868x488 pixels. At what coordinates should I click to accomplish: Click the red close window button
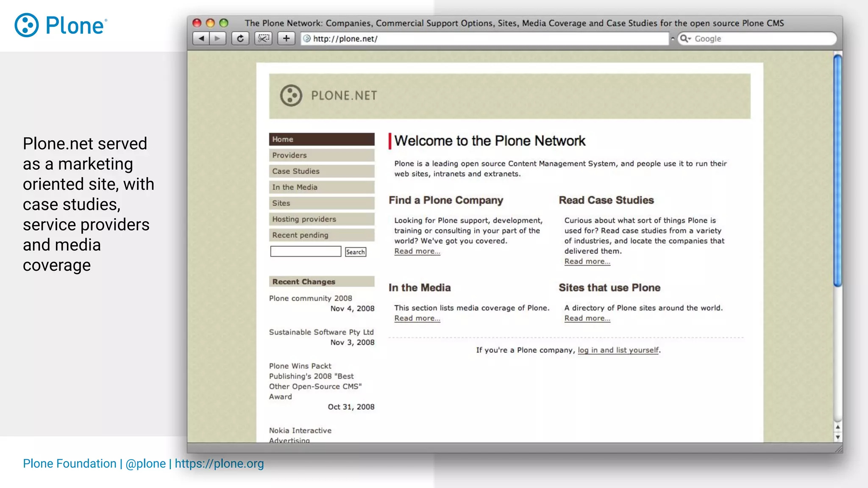197,23
